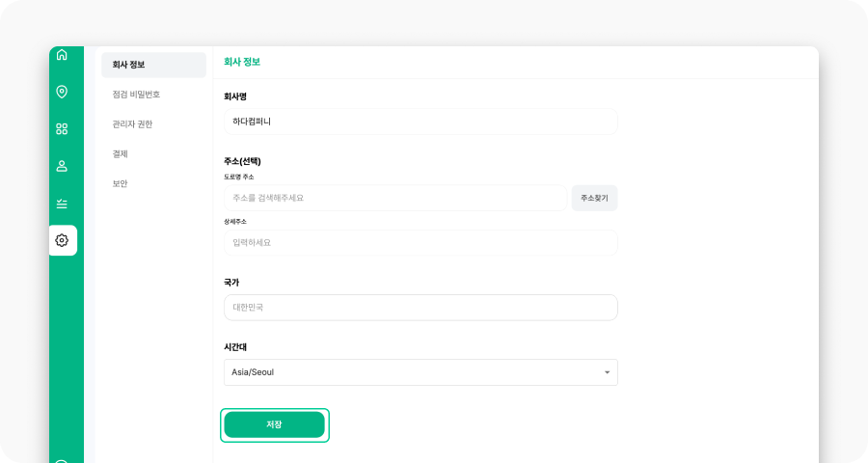Select the 회사 정보 menu item
This screenshot has height=463, width=868.
(x=154, y=65)
